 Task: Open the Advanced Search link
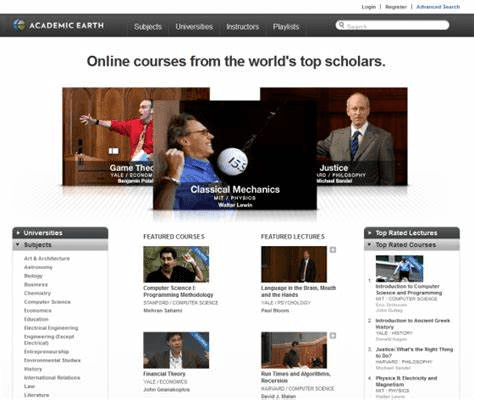(x=438, y=7)
